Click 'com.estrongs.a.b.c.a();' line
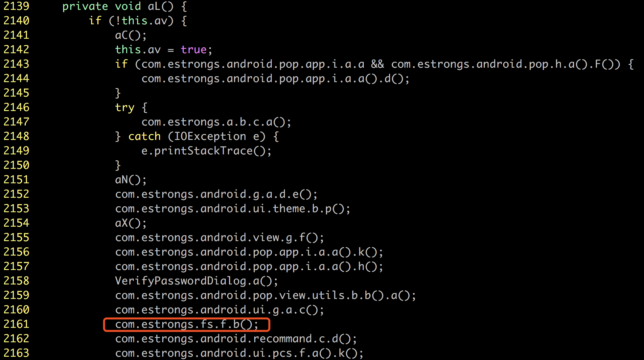The image size is (644, 360). click(216, 122)
